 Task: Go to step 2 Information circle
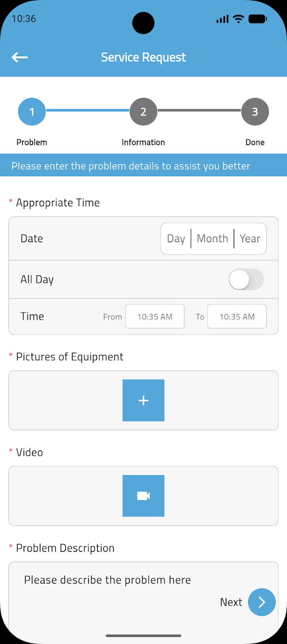pos(143,112)
